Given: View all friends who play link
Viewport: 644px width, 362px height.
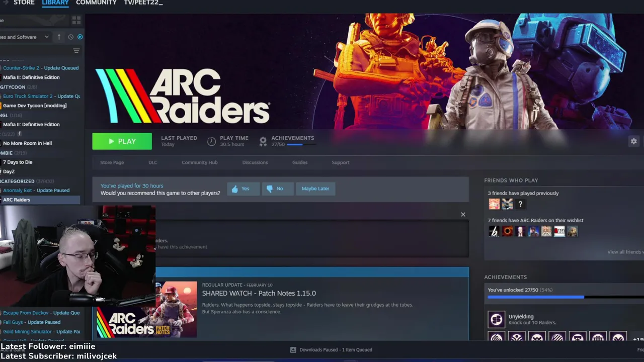Looking at the screenshot, I should point(625,252).
